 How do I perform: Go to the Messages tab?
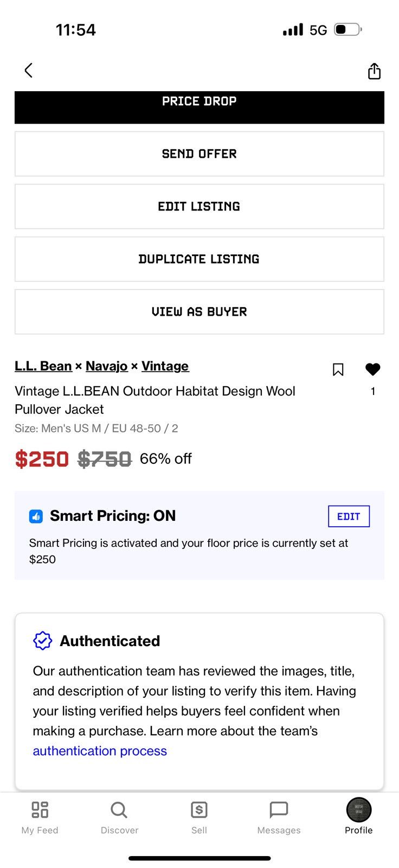tap(279, 818)
